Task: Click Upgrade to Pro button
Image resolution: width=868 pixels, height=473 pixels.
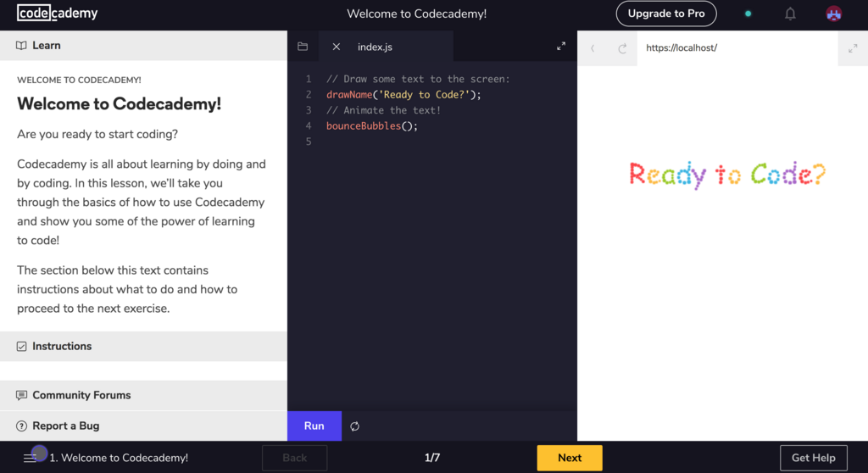Action: 666,14
